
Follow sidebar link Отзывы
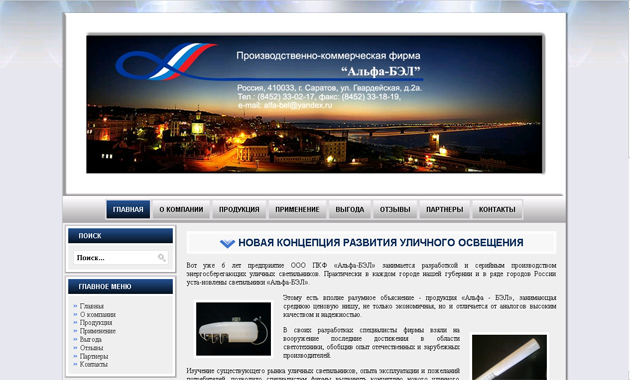(x=91, y=348)
